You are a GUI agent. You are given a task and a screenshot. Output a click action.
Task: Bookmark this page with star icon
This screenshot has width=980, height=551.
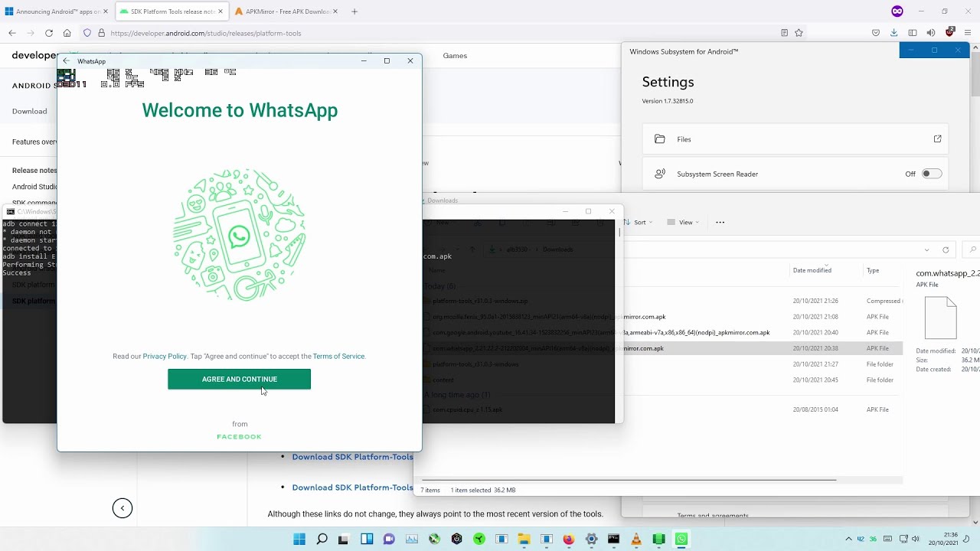tap(799, 33)
